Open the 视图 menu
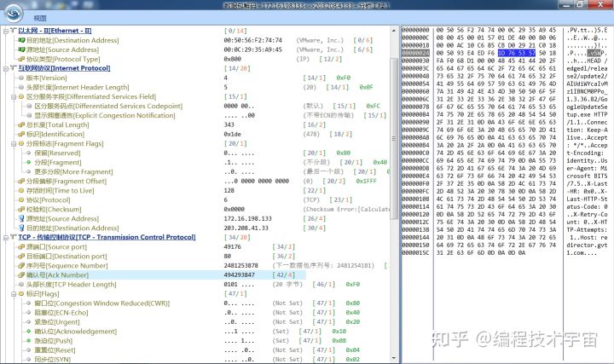 coord(40,18)
